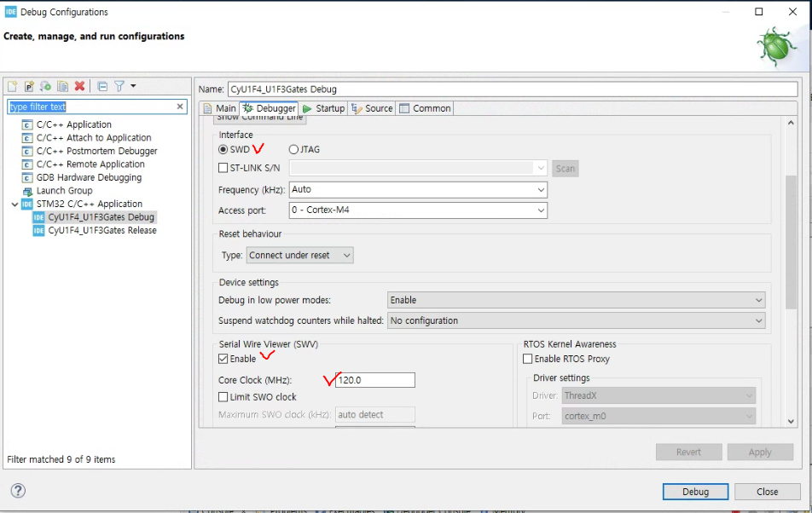The height and width of the screenshot is (513, 812).
Task: Click the new prototype configuration icon
Action: (x=29, y=86)
